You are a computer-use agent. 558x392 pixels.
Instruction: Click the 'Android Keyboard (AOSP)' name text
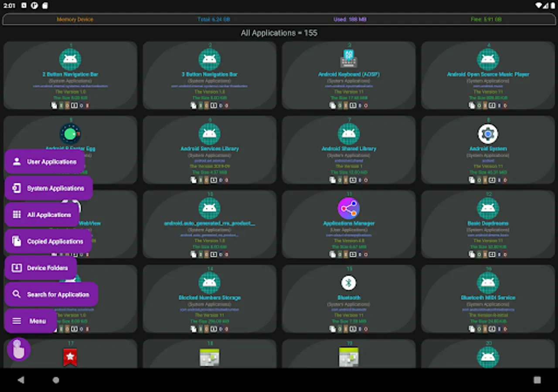(x=349, y=74)
